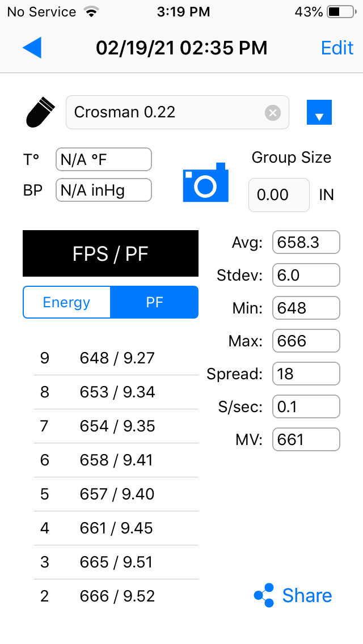Tap the Group Size 0.00 field
Viewport: 363px width, 644px height.
point(278,195)
